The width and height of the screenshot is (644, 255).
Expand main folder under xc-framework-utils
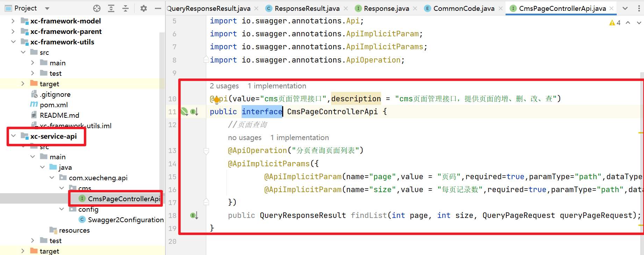pyautogui.click(x=33, y=63)
